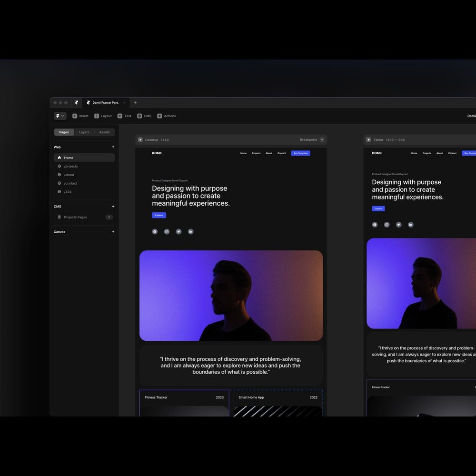Open the /projects page
Viewport: 476px width, 476px height.
click(71, 166)
